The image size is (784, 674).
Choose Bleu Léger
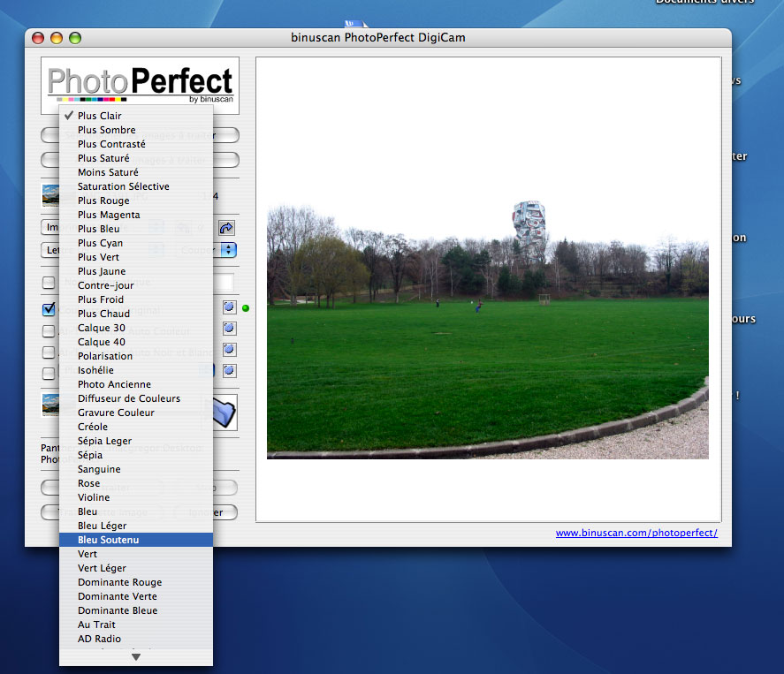[x=136, y=526]
